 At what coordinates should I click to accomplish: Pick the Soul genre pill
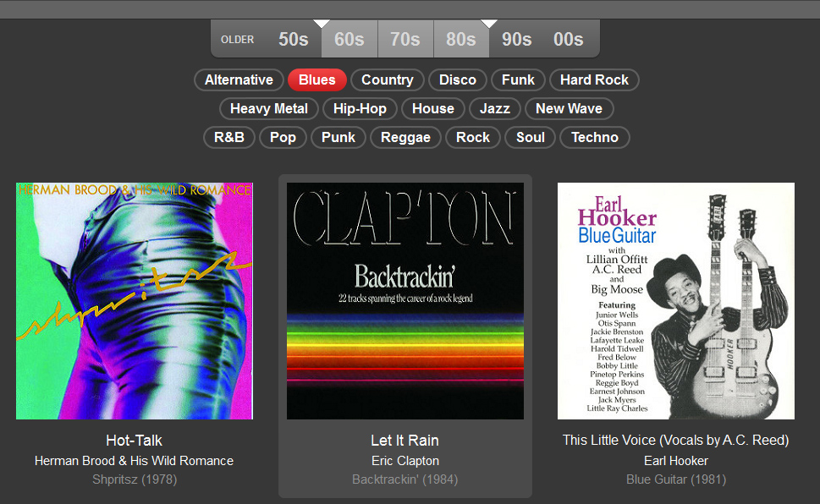point(531,138)
